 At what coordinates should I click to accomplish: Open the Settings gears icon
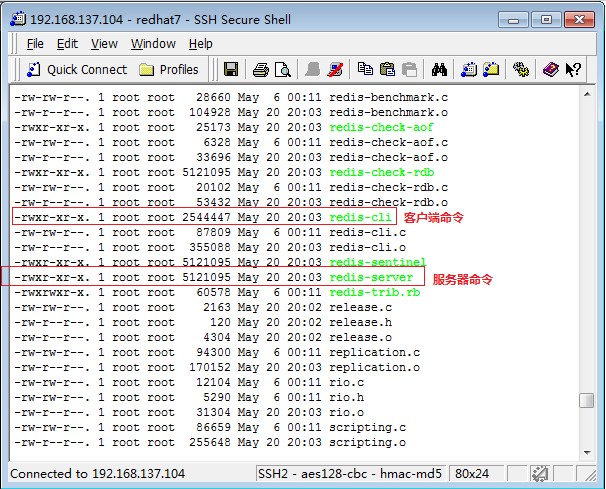click(521, 70)
